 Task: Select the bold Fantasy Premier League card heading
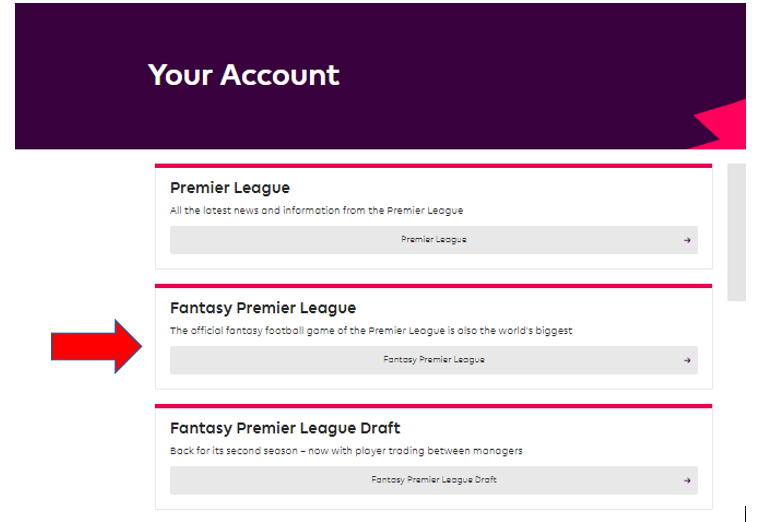(x=263, y=308)
